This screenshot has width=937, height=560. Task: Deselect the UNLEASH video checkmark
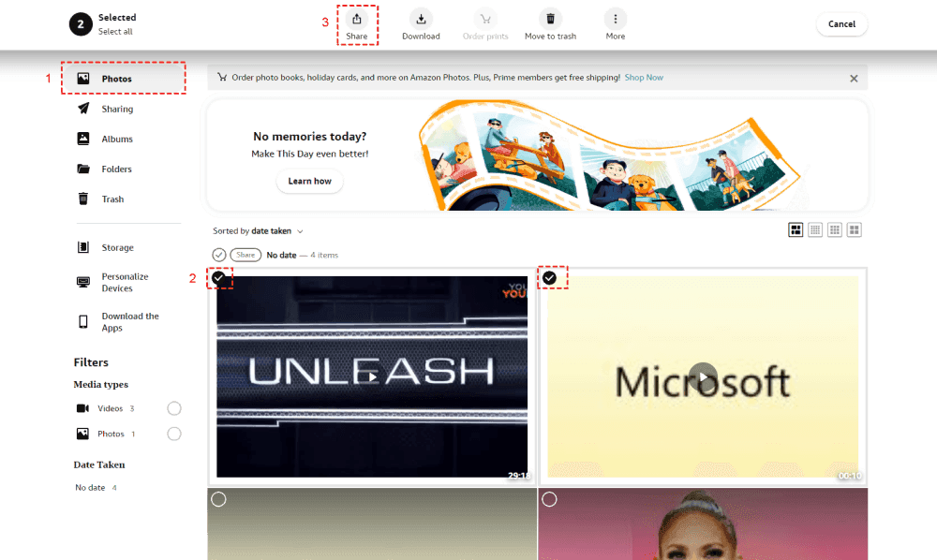click(x=218, y=277)
